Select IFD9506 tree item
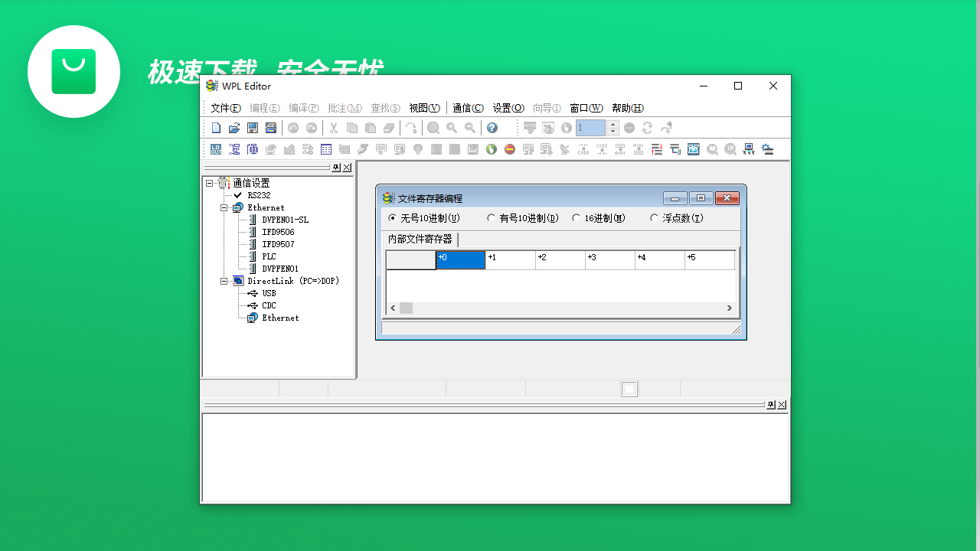 point(278,232)
